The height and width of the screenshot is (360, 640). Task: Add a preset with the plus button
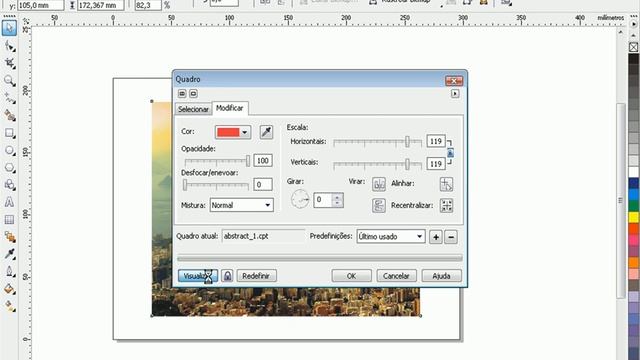pos(436,237)
